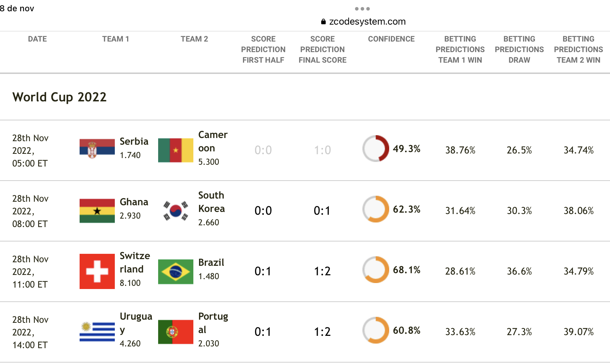
Task: Open the Portugal flag icon
Action: 176,332
